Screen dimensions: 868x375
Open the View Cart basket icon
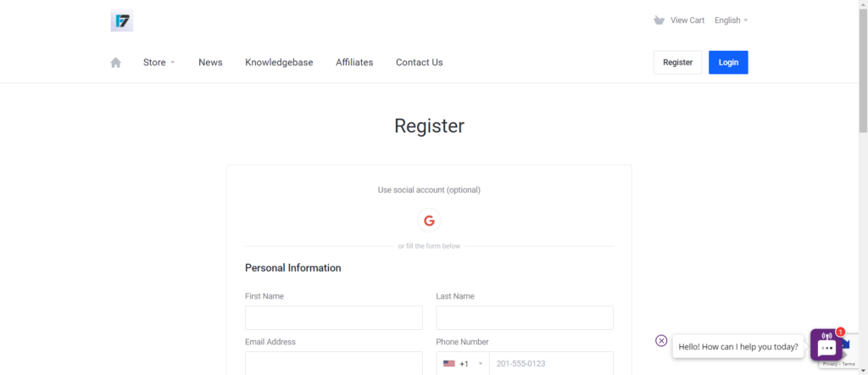pyautogui.click(x=659, y=20)
